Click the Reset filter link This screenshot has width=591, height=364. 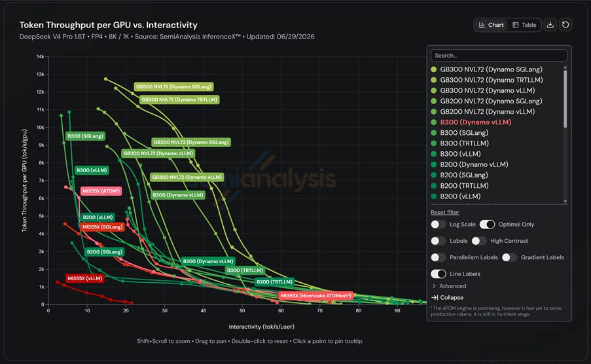445,212
